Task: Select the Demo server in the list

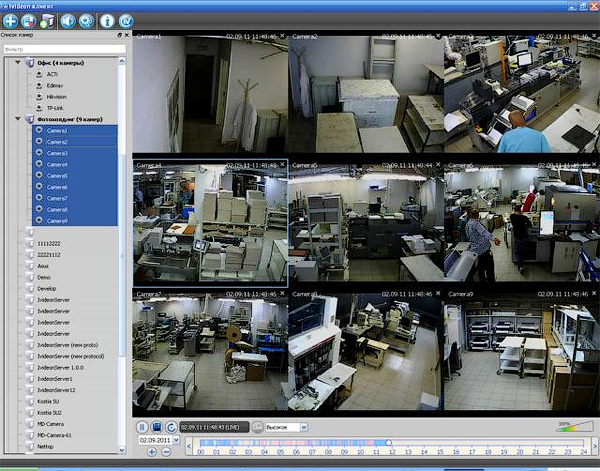Action: point(46,277)
